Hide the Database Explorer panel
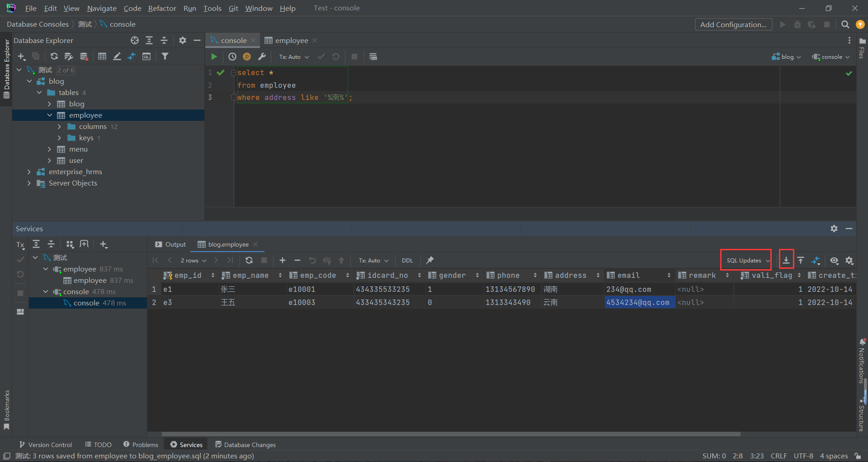 point(197,40)
